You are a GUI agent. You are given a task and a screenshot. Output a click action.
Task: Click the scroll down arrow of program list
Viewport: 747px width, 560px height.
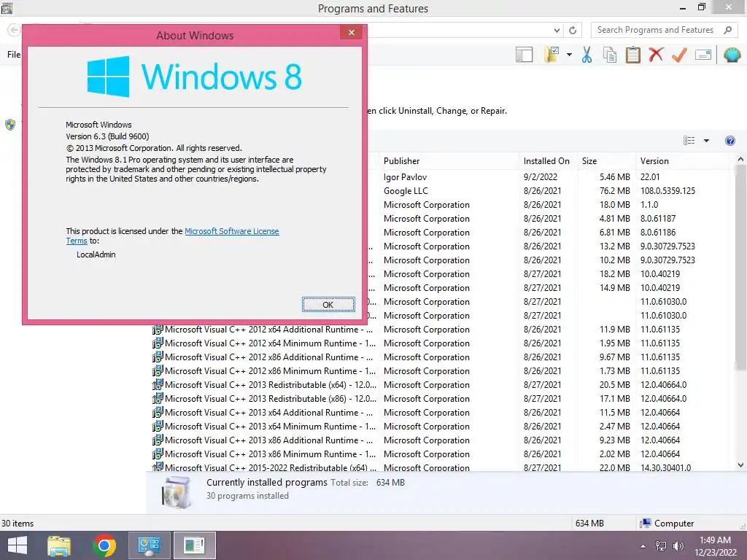click(740, 465)
